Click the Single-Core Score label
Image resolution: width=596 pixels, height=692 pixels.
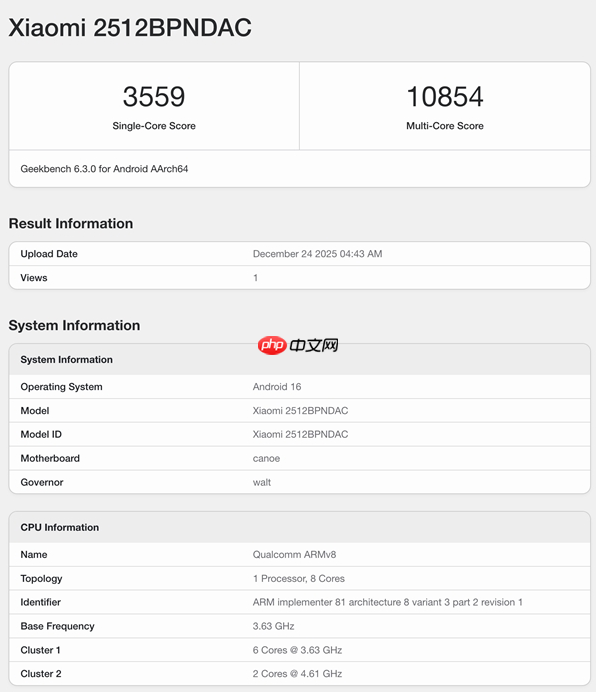154,126
